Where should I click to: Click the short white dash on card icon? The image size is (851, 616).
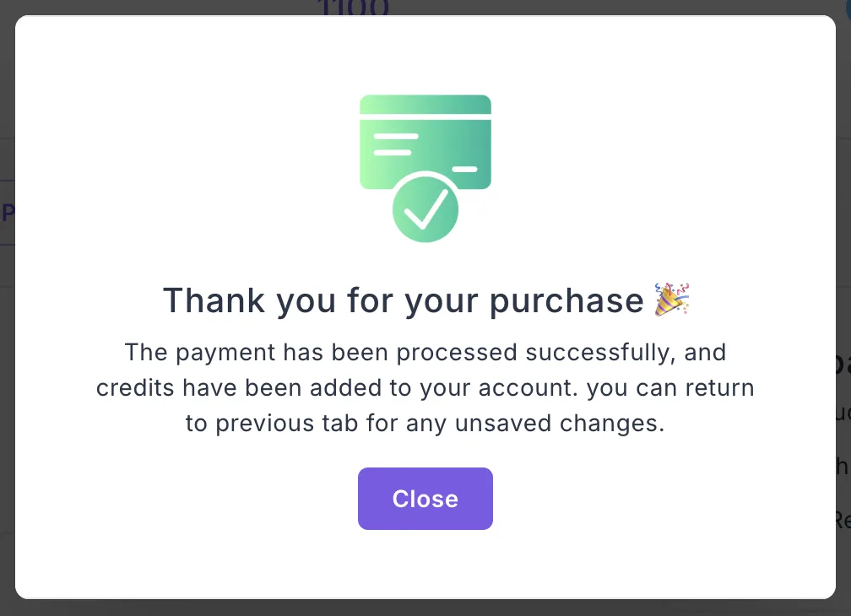[464, 170]
